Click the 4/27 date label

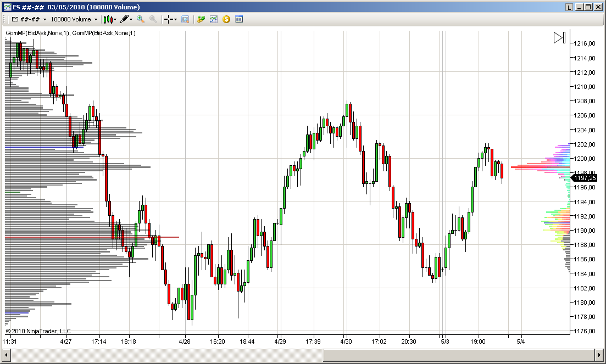click(66, 341)
